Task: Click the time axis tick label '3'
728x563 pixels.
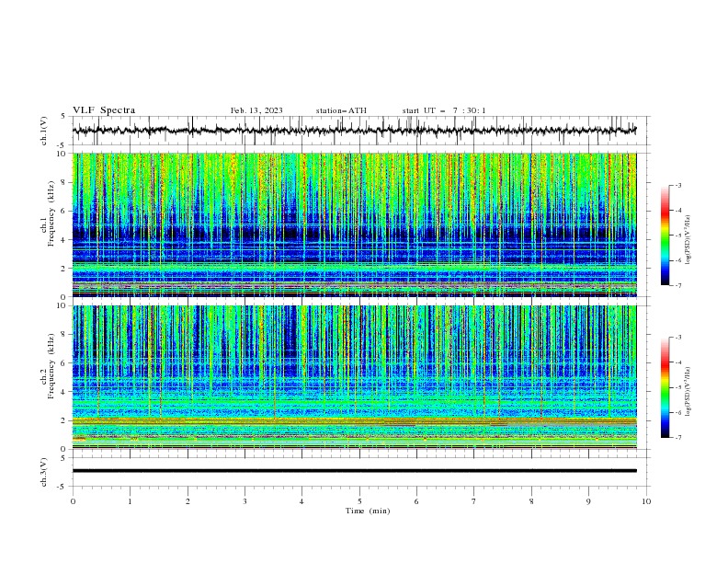Action: click(x=245, y=501)
